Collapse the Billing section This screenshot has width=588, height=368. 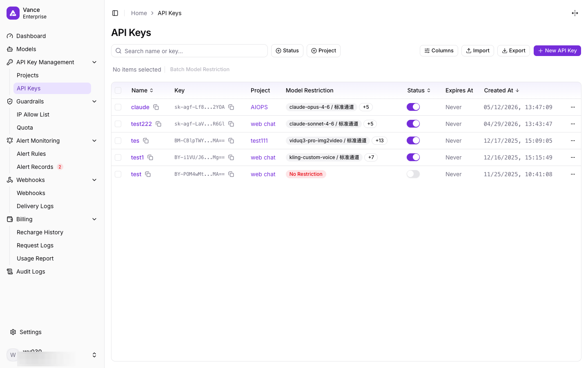click(94, 219)
